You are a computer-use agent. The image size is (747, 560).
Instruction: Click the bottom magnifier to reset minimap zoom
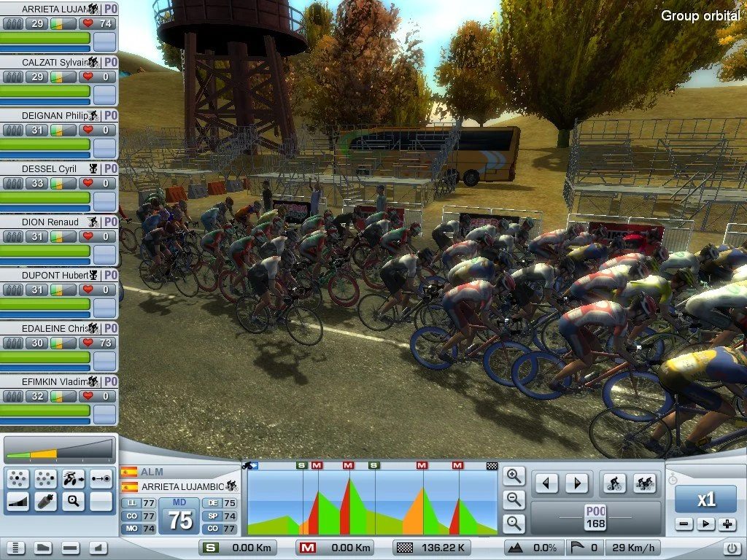pyautogui.click(x=514, y=523)
